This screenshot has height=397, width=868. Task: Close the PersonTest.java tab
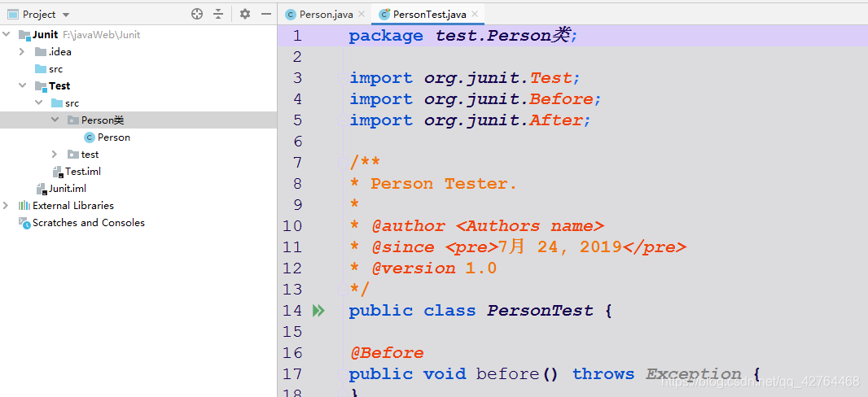[475, 15]
